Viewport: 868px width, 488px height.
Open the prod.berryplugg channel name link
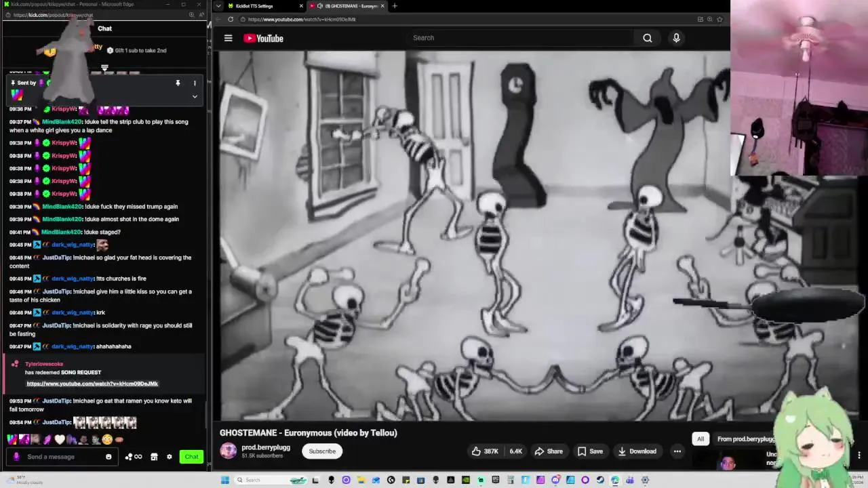click(266, 447)
